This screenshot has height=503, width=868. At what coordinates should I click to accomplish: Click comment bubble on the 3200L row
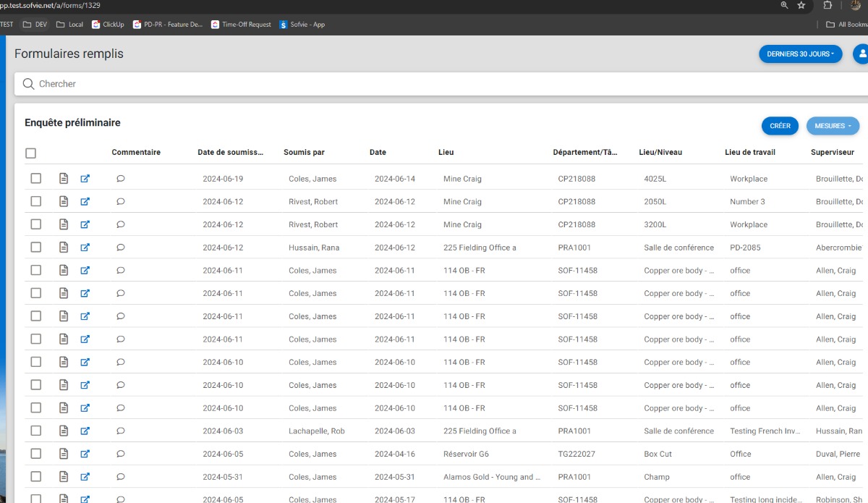[121, 224]
